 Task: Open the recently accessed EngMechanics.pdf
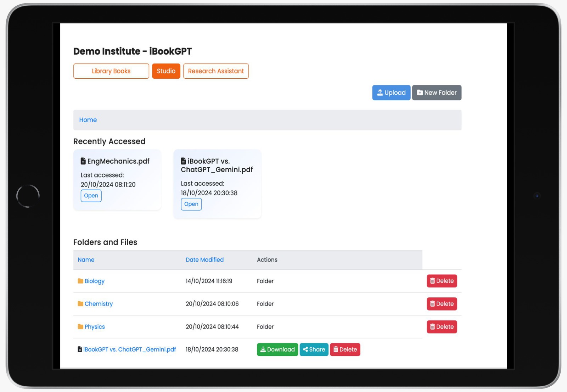click(91, 196)
